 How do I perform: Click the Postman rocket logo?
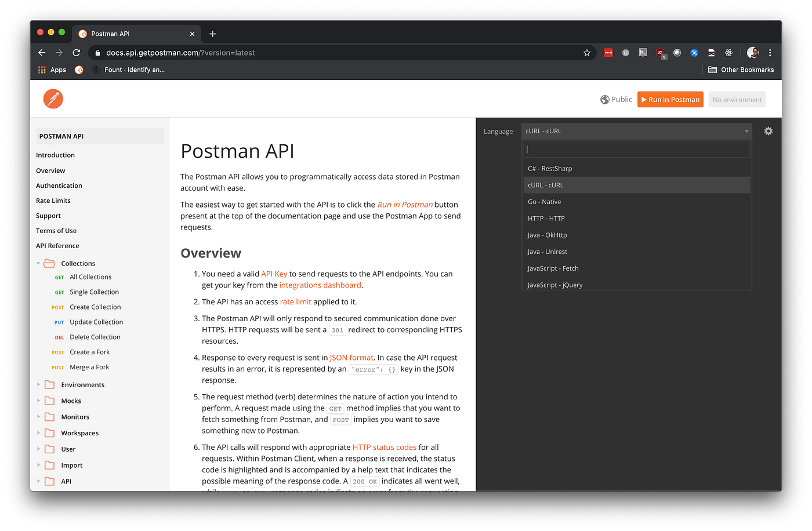pos(53,99)
